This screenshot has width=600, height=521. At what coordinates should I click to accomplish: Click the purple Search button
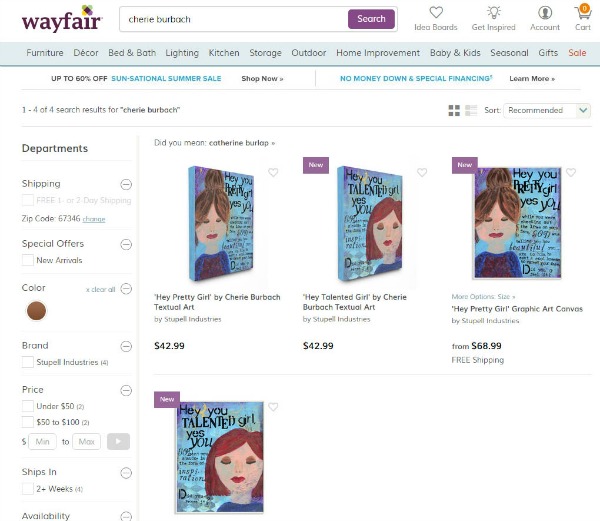(371, 19)
